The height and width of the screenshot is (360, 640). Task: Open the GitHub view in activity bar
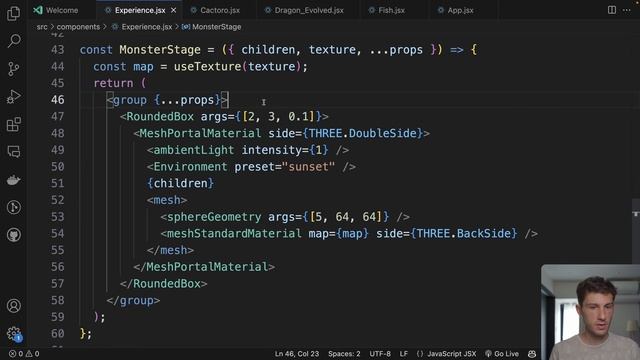(x=13, y=235)
